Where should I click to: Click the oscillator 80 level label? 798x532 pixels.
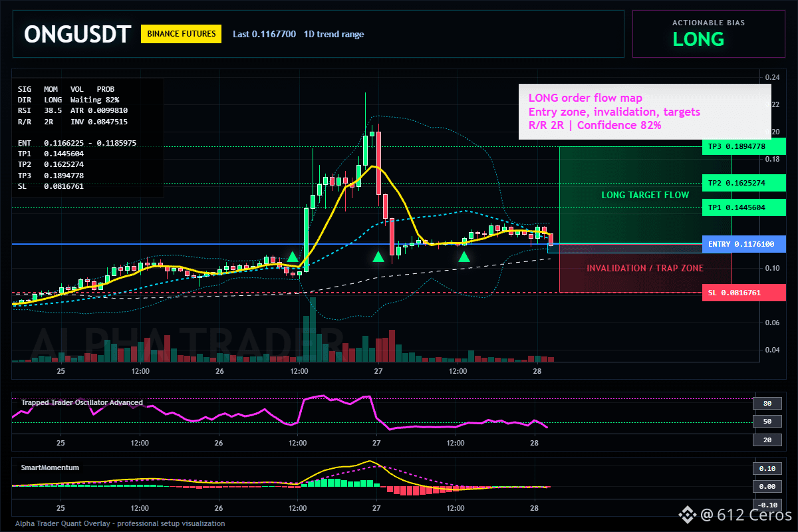767,403
